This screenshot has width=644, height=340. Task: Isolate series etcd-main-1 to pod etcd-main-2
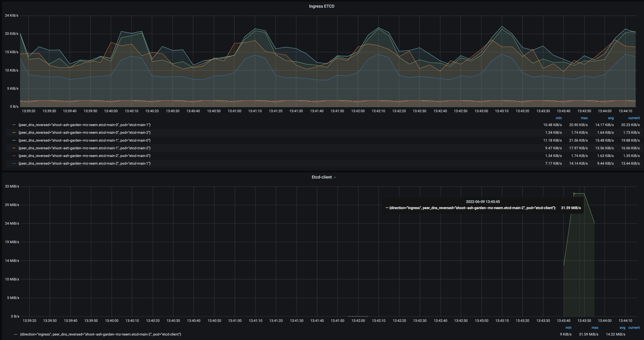[x=85, y=148]
